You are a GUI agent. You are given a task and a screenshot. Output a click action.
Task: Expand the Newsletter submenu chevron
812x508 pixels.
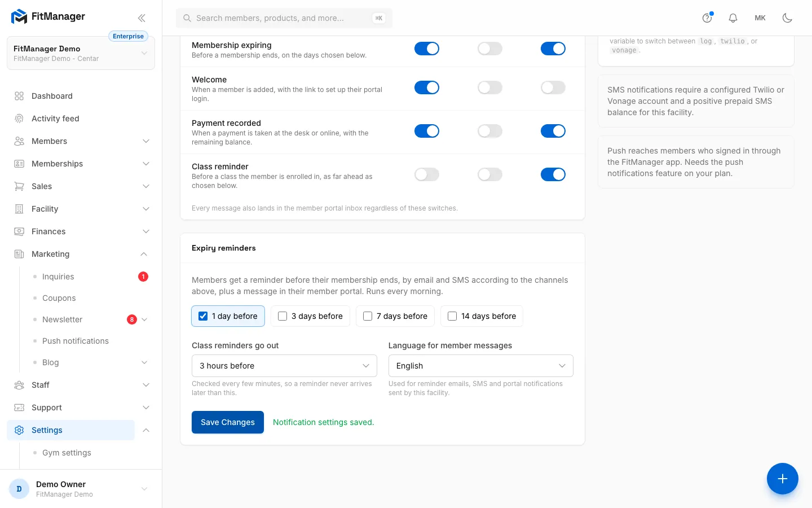tap(144, 319)
